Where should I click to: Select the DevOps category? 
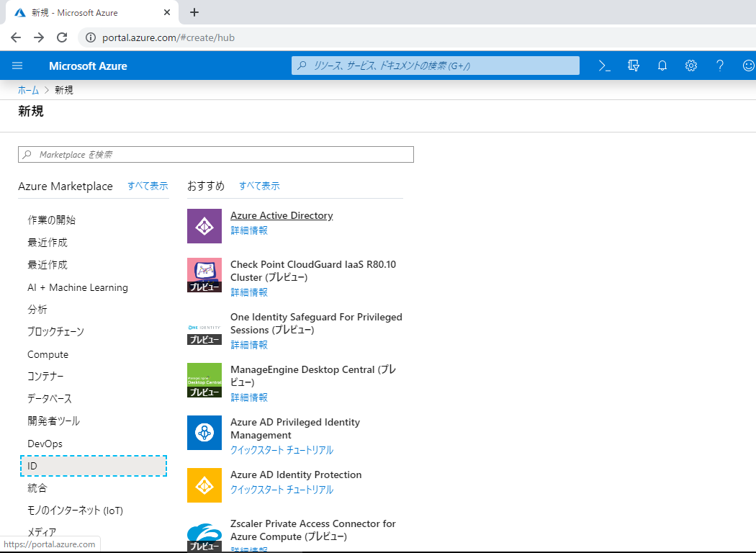tap(45, 444)
